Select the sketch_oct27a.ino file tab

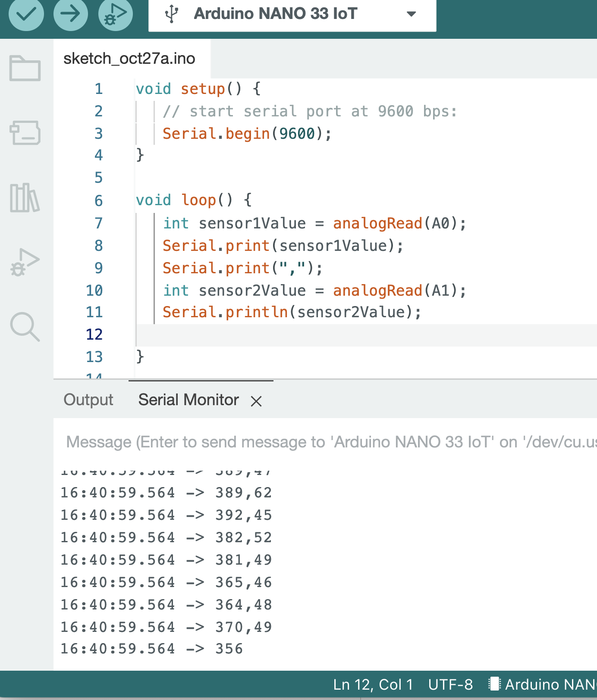pyautogui.click(x=129, y=59)
